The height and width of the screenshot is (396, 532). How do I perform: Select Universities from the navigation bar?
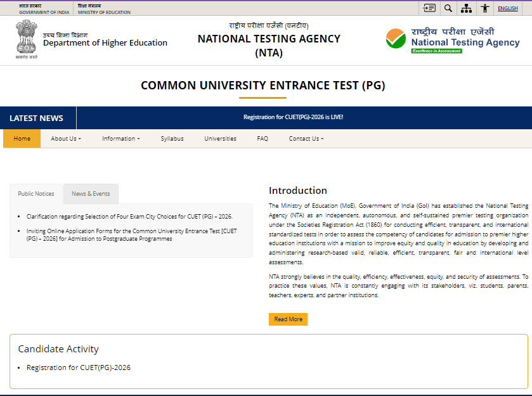(220, 138)
